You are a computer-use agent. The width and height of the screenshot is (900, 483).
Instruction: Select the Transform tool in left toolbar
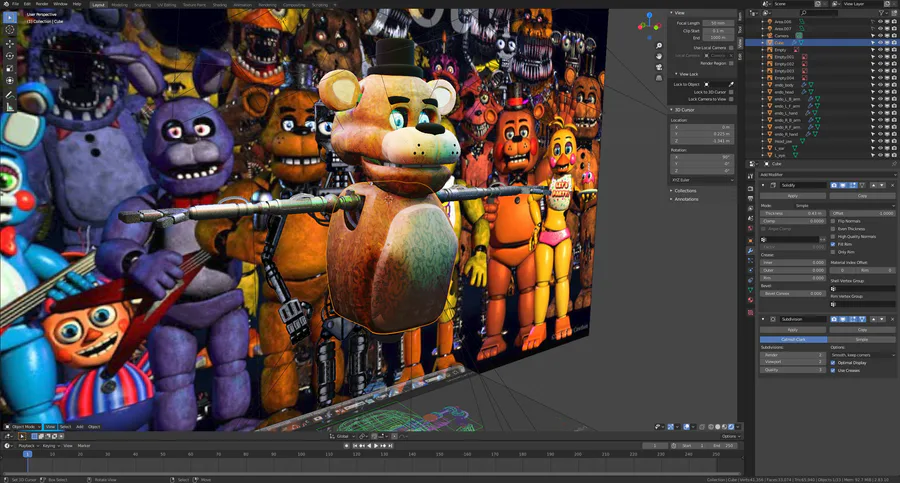[x=10, y=81]
